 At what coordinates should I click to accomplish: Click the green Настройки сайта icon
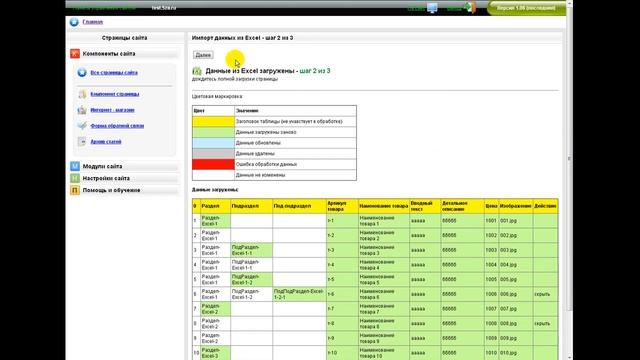pyautogui.click(x=75, y=178)
